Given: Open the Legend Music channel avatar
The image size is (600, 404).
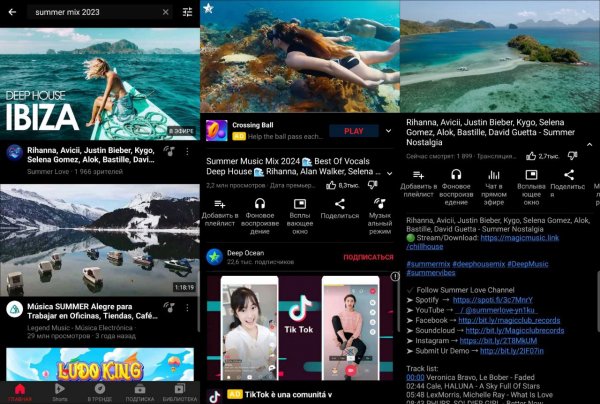Looking at the screenshot, I should pos(15,309).
